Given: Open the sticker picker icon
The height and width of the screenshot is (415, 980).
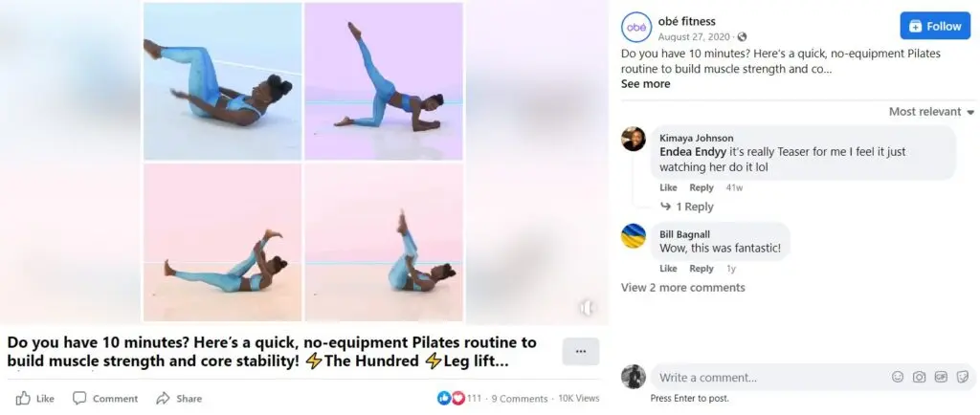Looking at the screenshot, I should pos(963,377).
